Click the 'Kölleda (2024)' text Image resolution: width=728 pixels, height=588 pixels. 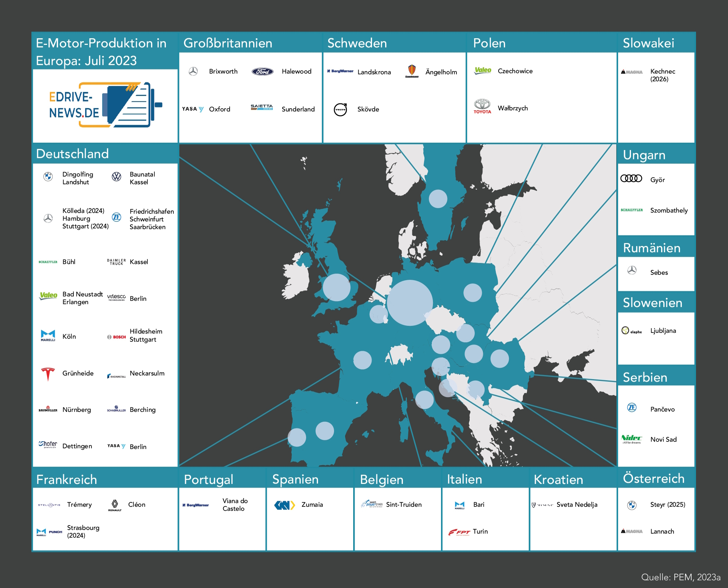pyautogui.click(x=83, y=211)
